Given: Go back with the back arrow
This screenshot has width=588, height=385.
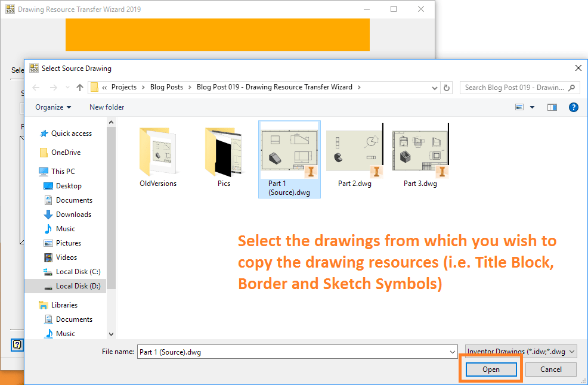Looking at the screenshot, I should 36,88.
